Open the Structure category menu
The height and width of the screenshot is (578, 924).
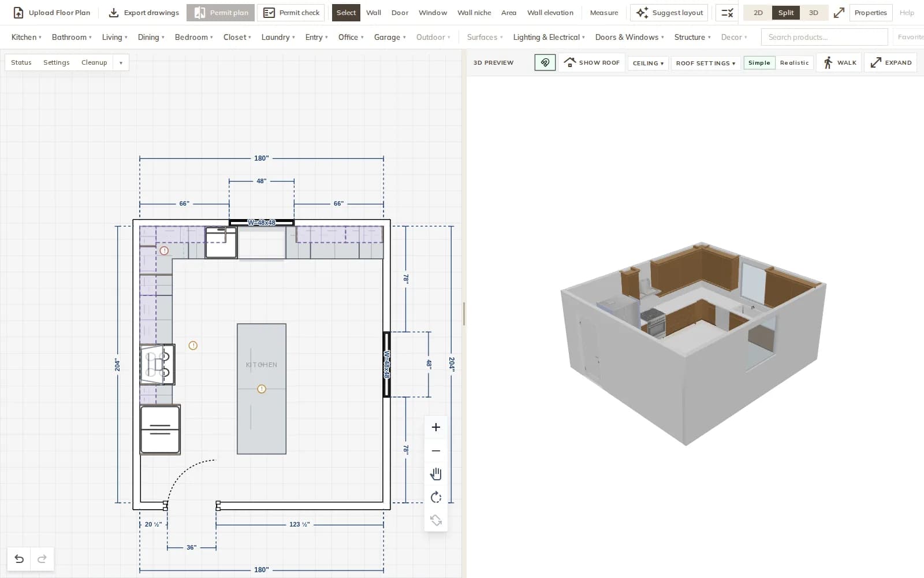coord(692,37)
